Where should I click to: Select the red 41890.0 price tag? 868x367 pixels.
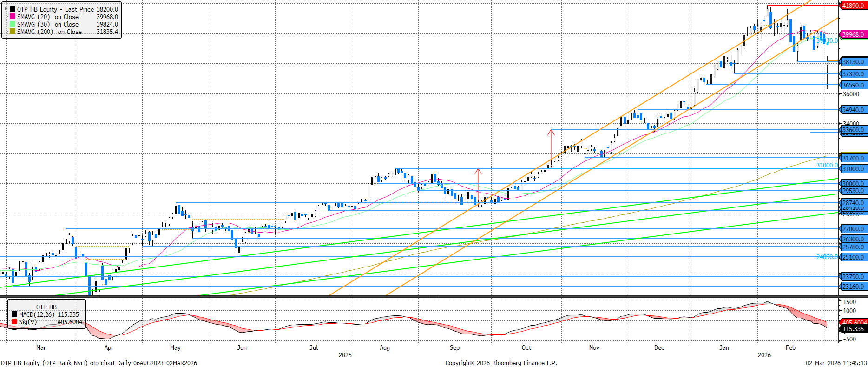click(x=853, y=6)
